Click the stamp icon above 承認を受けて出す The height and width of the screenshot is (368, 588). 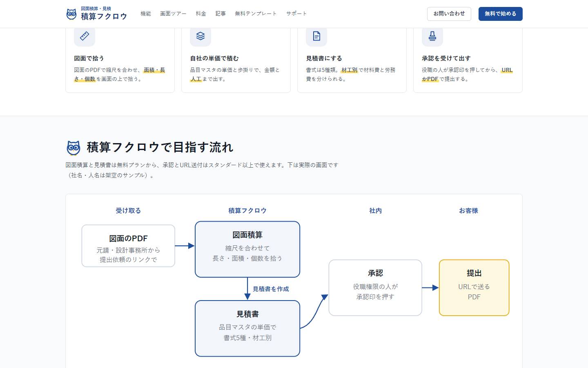(432, 36)
